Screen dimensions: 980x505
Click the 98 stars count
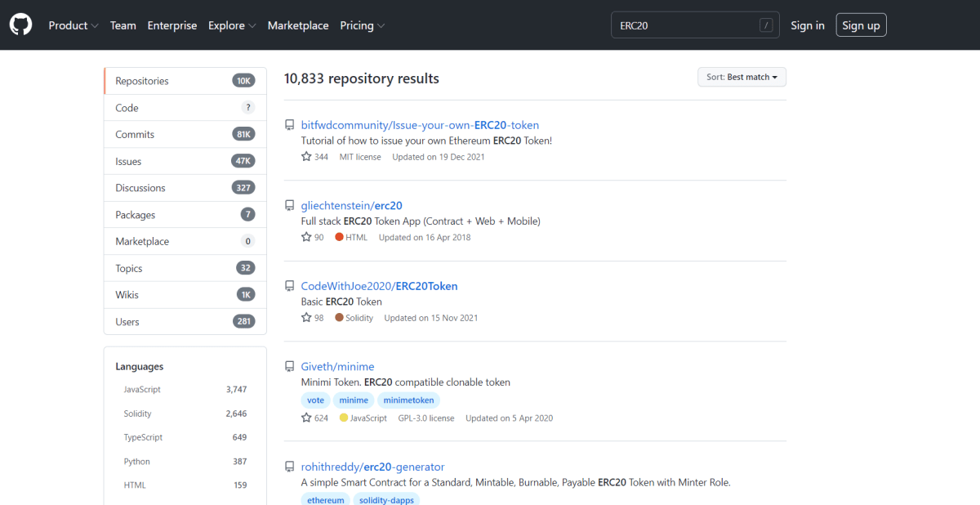point(312,318)
